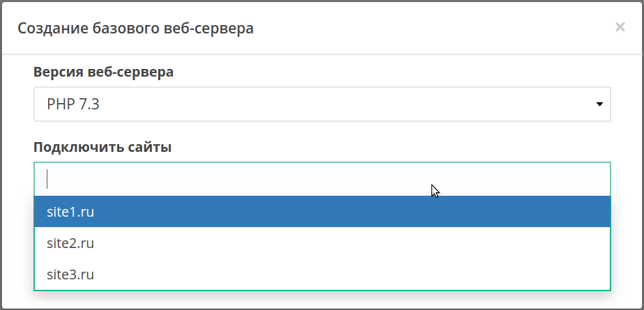This screenshot has width=644, height=310.
Task: Click the dialog title "Создание базового веб-сервера"
Action: 135,28
